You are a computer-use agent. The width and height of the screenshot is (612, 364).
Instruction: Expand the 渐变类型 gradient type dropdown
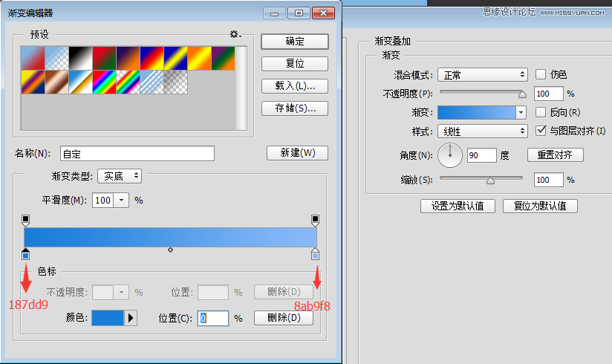[120, 176]
